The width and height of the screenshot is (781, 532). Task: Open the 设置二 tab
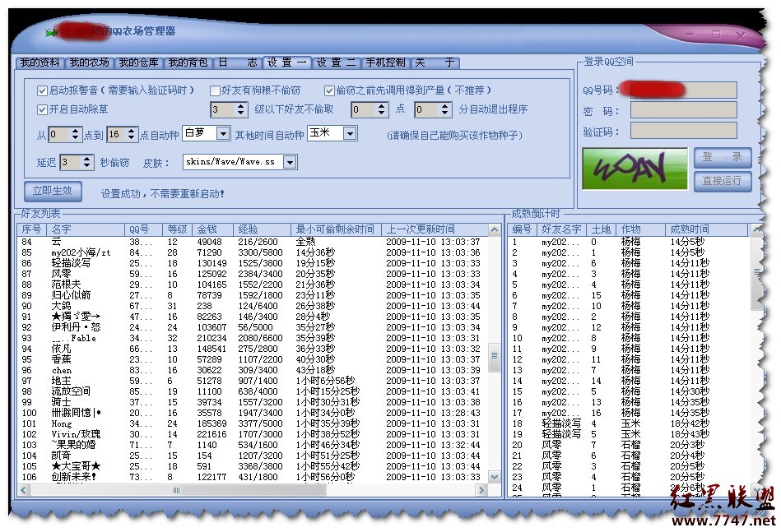[337, 62]
